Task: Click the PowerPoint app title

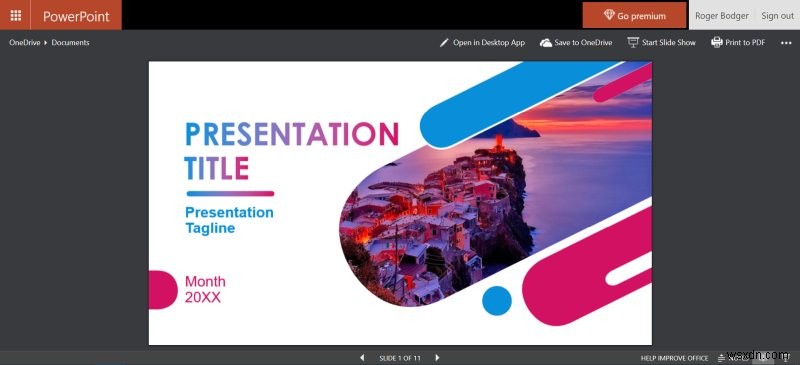Action: click(x=76, y=16)
